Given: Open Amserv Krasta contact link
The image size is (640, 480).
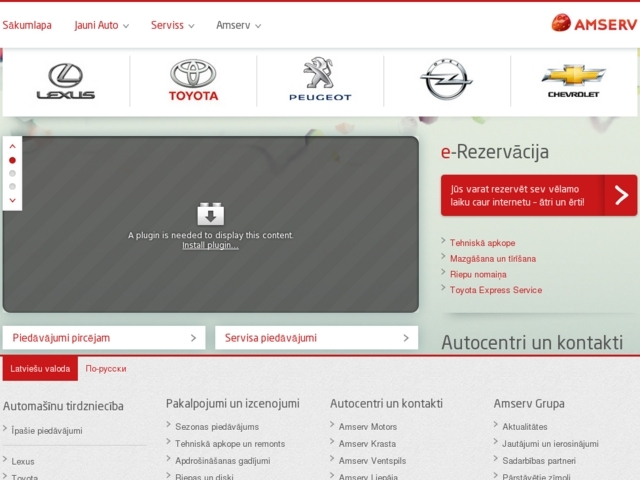Looking at the screenshot, I should tap(367, 444).
